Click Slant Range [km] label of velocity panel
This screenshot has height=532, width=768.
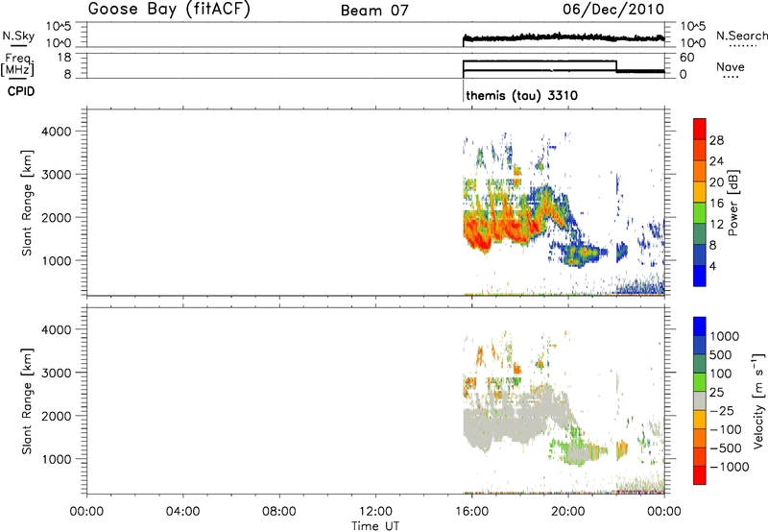[27, 401]
